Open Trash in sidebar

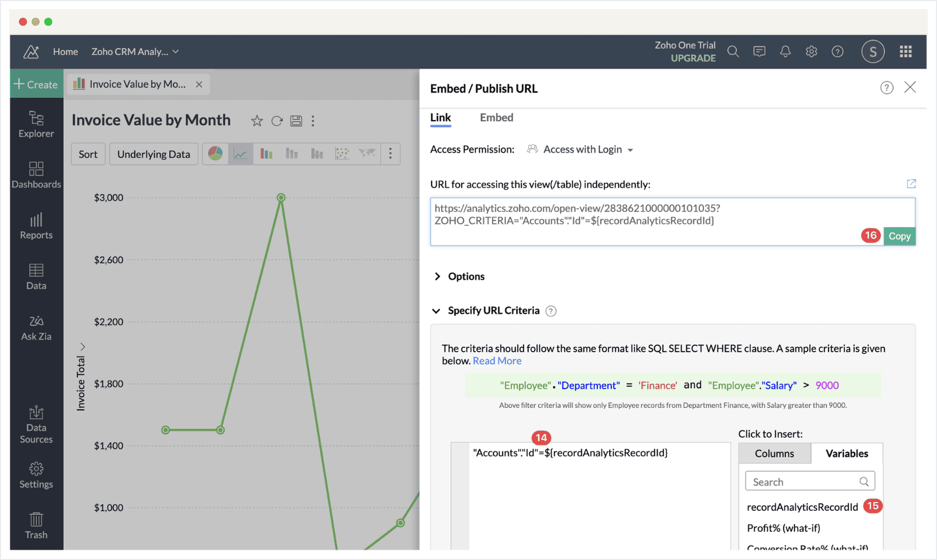36,526
